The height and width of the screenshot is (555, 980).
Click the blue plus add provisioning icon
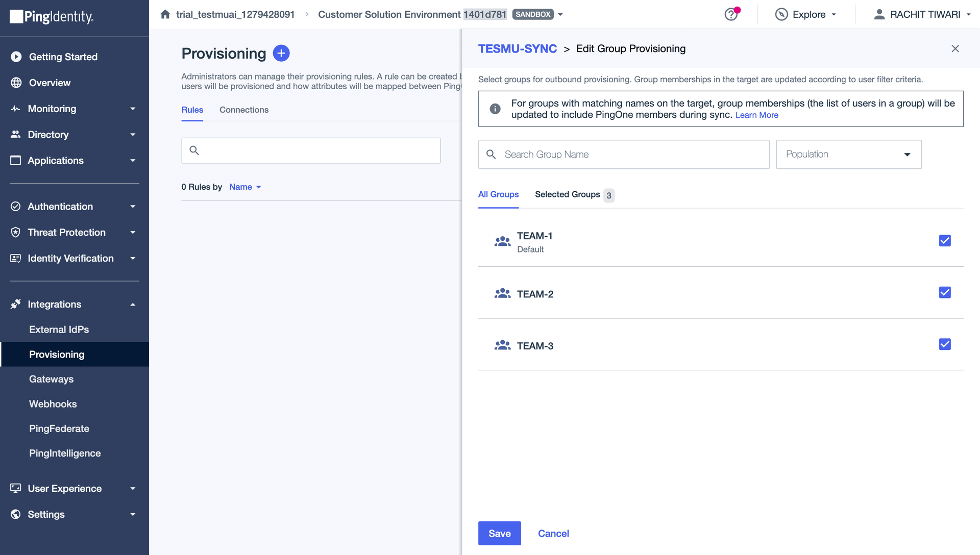[x=281, y=53]
